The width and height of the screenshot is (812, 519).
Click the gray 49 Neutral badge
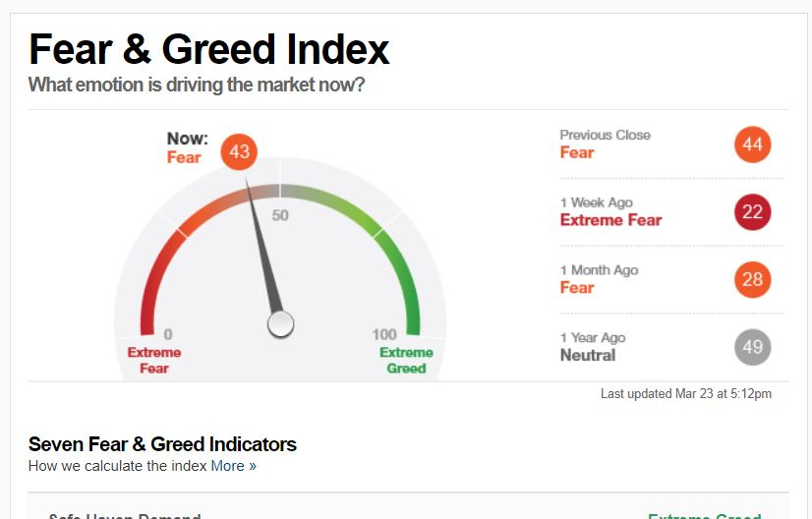click(752, 347)
